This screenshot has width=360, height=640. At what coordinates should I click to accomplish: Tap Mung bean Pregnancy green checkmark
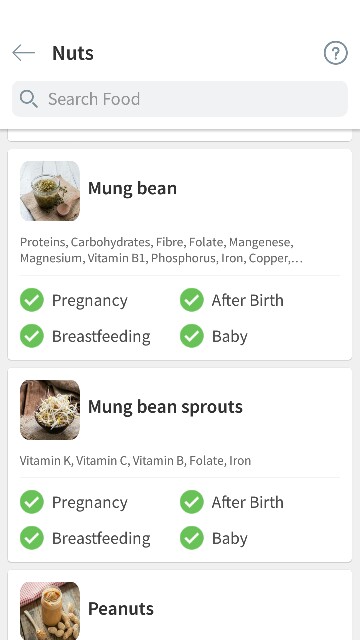32,300
